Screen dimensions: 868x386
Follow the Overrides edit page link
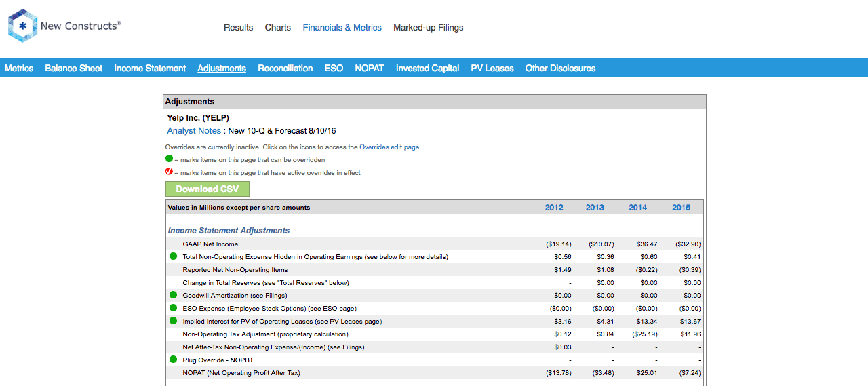[x=389, y=147]
